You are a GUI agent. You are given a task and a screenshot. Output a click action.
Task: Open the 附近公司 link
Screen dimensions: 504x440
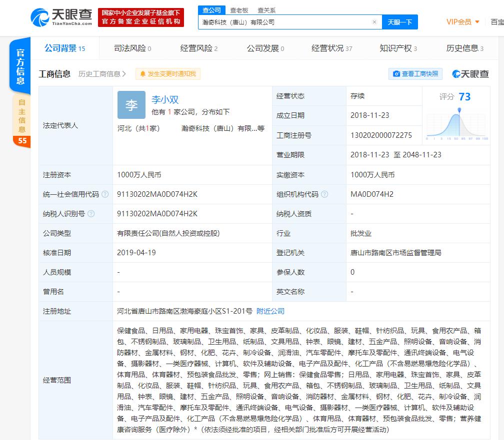pyautogui.click(x=270, y=311)
